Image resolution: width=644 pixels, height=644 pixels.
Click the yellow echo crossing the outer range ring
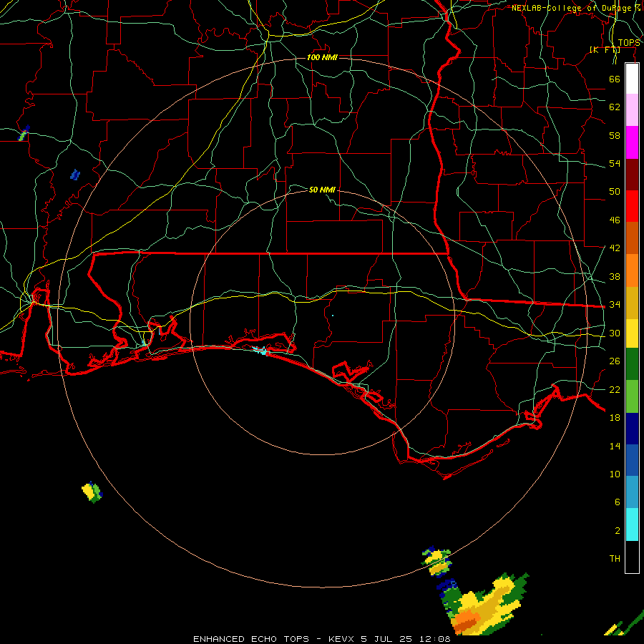pos(436,562)
